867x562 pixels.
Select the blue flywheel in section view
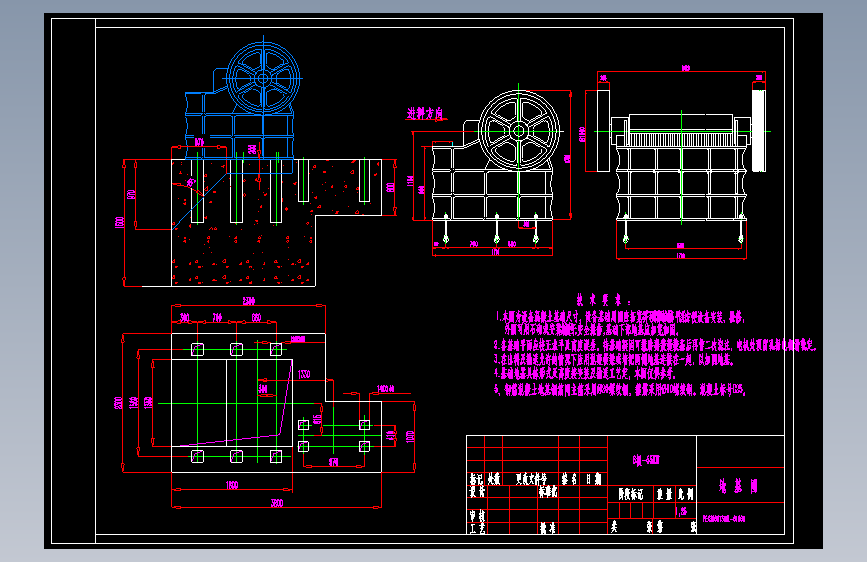pyautogui.click(x=263, y=78)
